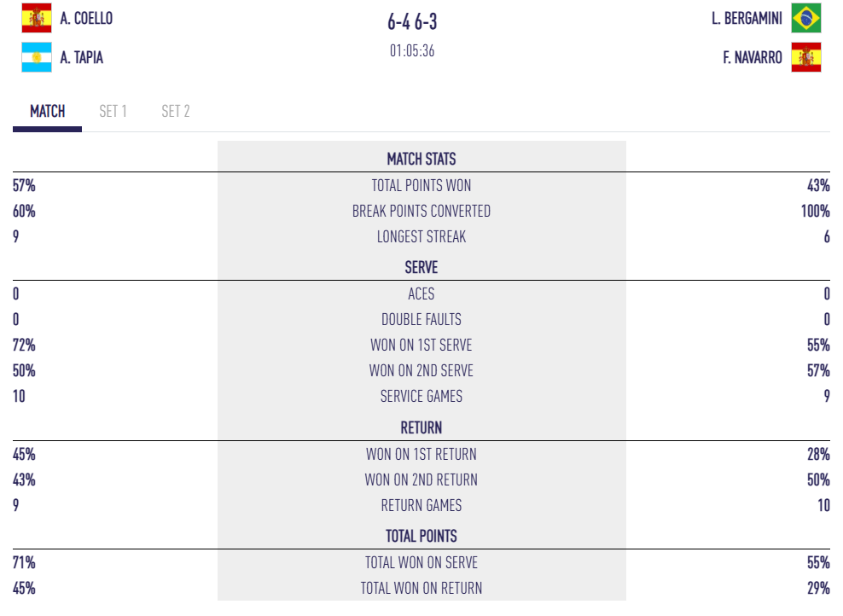Open F. Navarro player name
The image size is (843, 616).
[752, 58]
